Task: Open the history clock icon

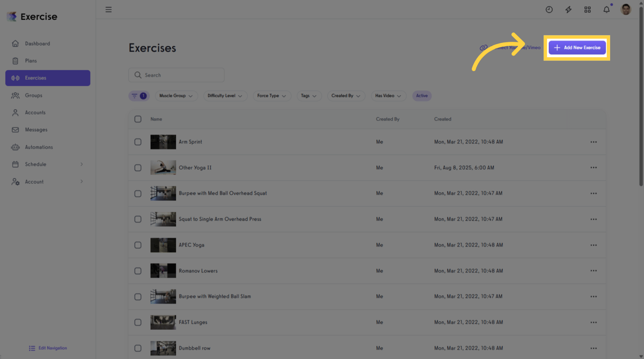Action: coord(549,9)
